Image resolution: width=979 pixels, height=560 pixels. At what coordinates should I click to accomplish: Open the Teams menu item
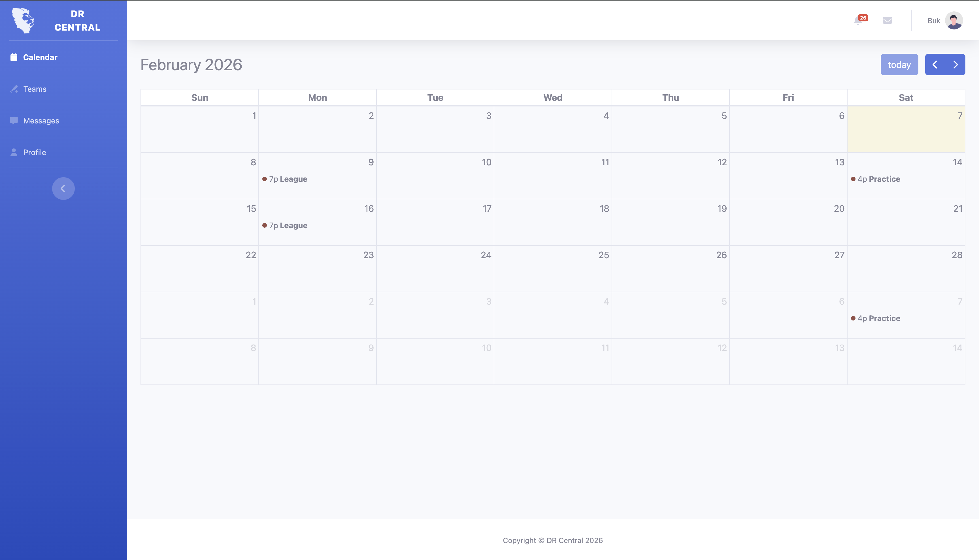coord(35,89)
